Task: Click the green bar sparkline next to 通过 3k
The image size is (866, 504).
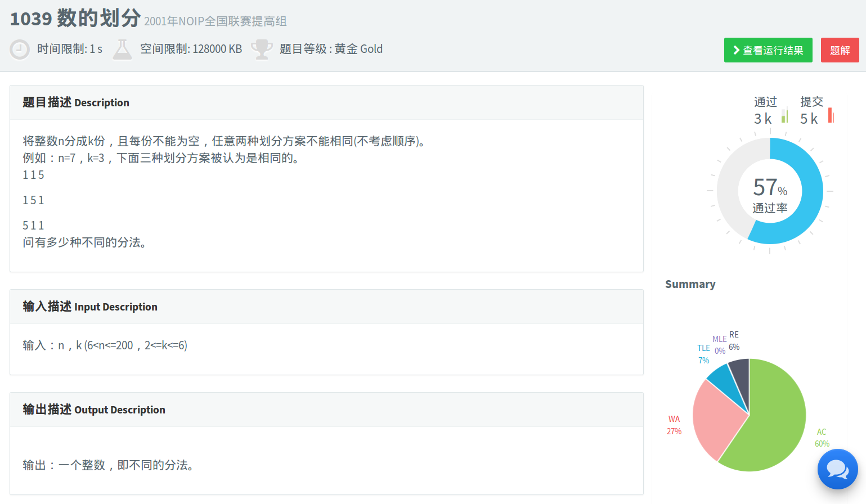Action: click(x=784, y=116)
